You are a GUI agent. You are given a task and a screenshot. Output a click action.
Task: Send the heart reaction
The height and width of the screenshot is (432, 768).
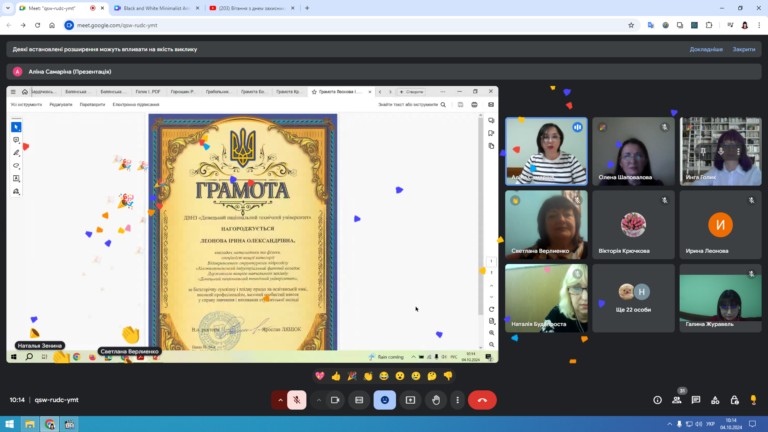(x=320, y=376)
